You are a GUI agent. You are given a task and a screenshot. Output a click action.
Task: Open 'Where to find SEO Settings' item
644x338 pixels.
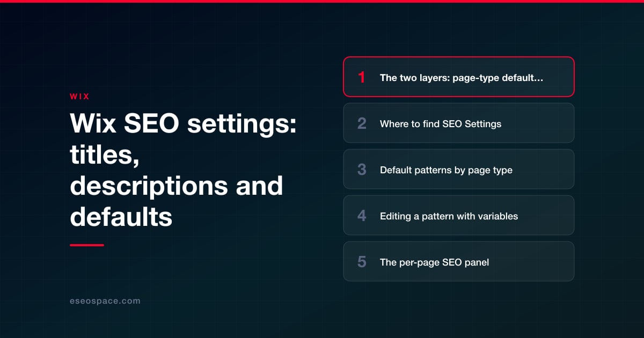tap(459, 123)
